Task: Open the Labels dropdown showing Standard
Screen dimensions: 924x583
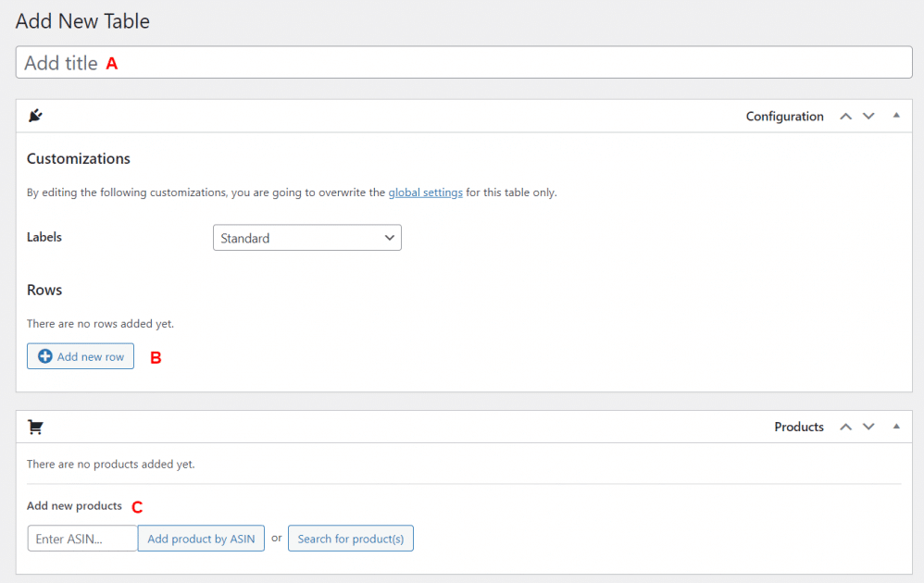Action: (307, 238)
